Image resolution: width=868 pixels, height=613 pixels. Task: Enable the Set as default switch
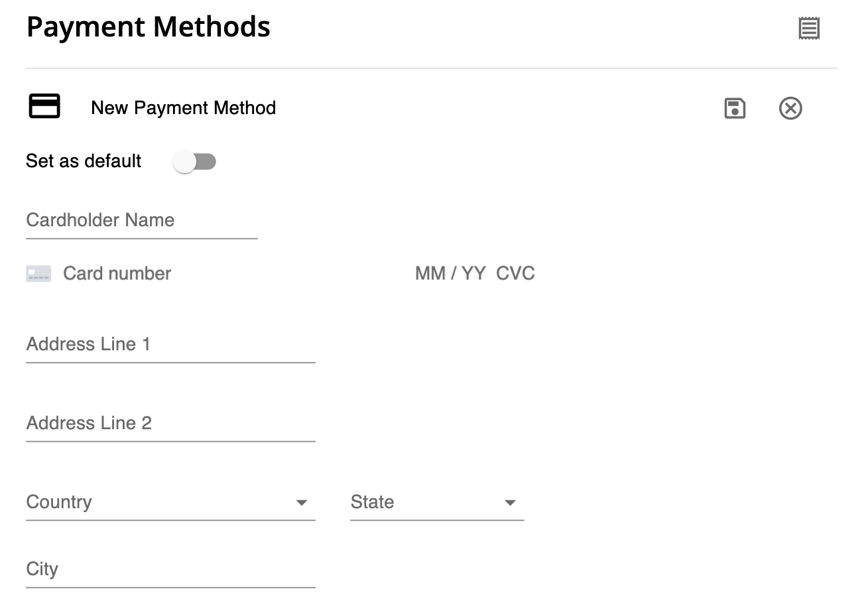(x=194, y=161)
